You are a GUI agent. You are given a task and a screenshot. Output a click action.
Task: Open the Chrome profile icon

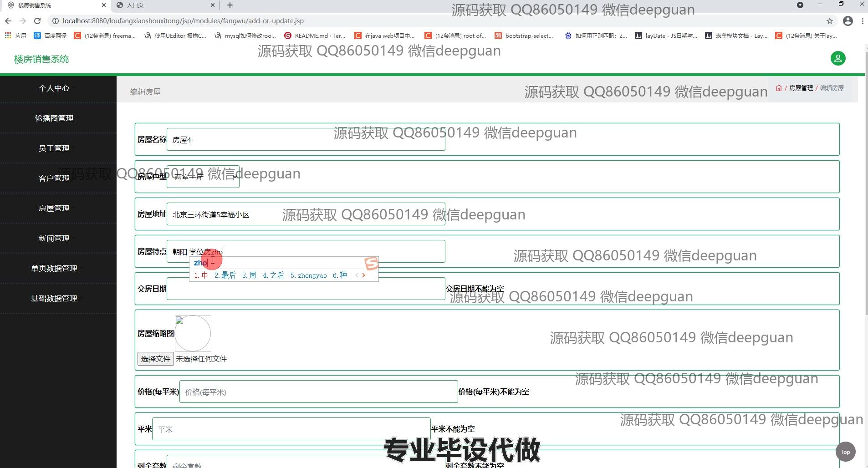coord(848,21)
